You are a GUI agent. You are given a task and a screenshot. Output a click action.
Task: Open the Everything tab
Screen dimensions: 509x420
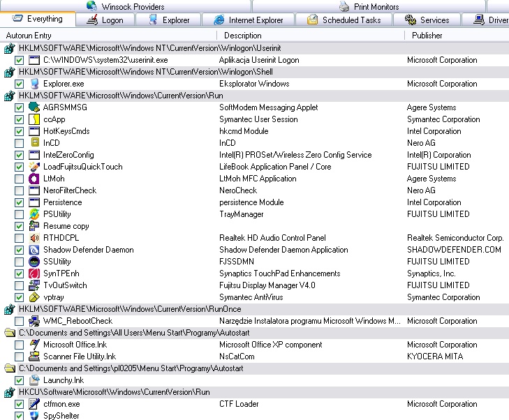coord(38,19)
